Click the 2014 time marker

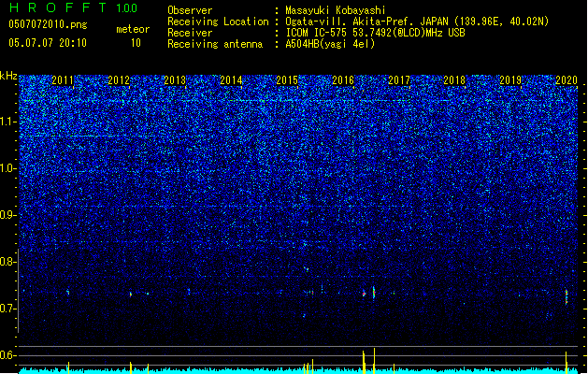(231, 79)
